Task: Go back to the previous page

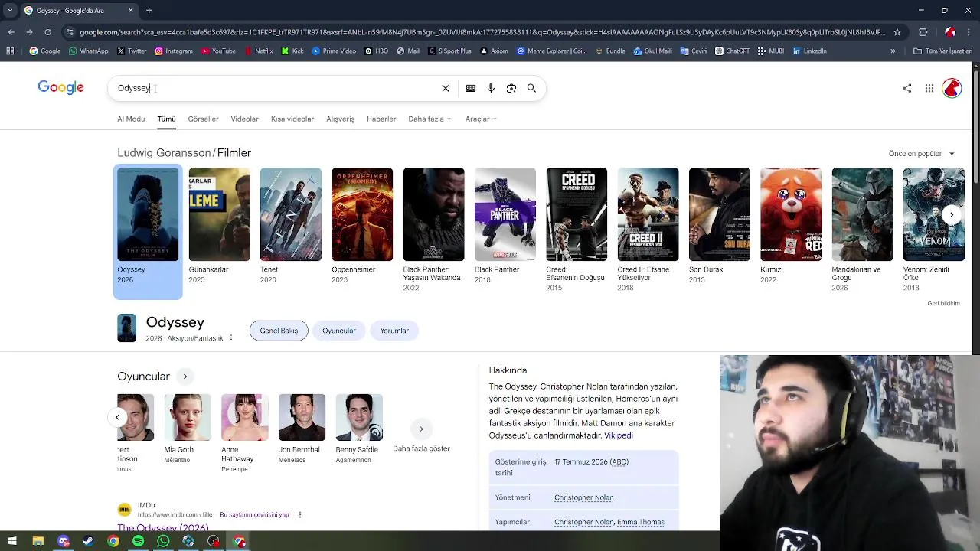Action: pyautogui.click(x=11, y=32)
